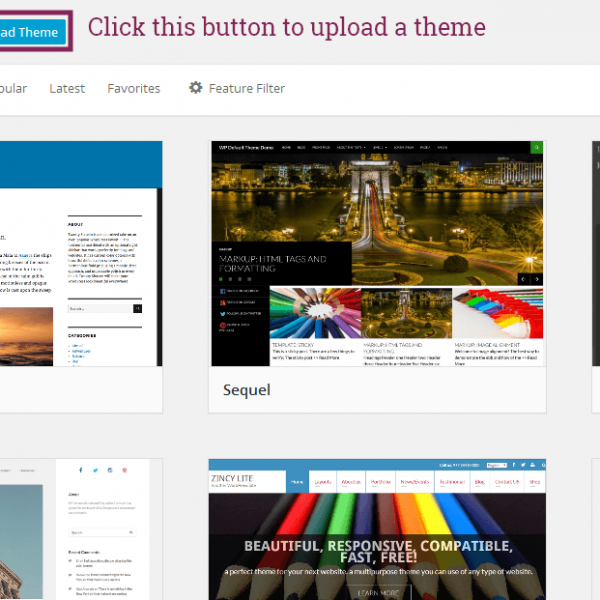Select the Popular themes tab
The height and width of the screenshot is (600, 600).
12,88
